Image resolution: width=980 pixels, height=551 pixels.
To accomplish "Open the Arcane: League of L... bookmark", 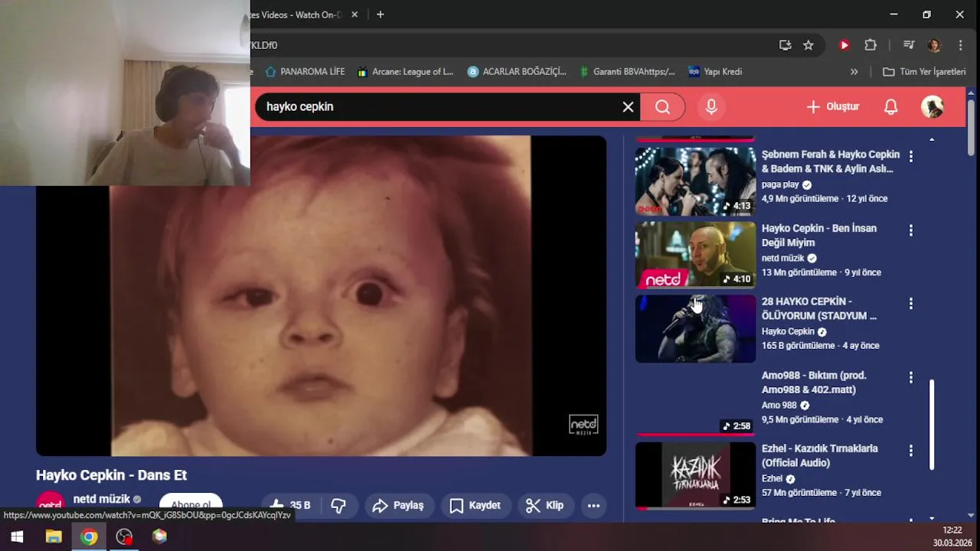I will pyautogui.click(x=405, y=72).
